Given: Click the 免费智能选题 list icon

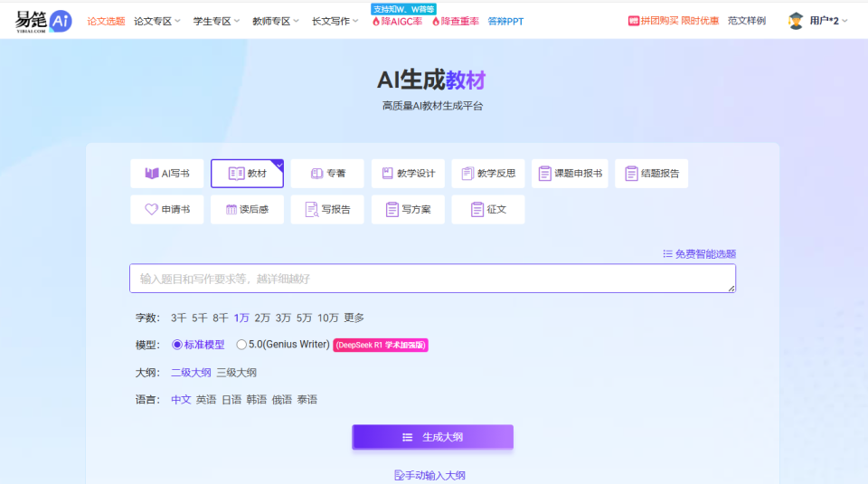Looking at the screenshot, I should [667, 253].
